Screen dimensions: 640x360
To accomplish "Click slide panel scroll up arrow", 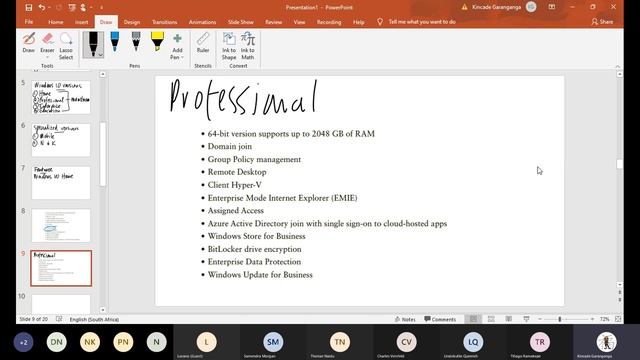I will [x=102, y=74].
